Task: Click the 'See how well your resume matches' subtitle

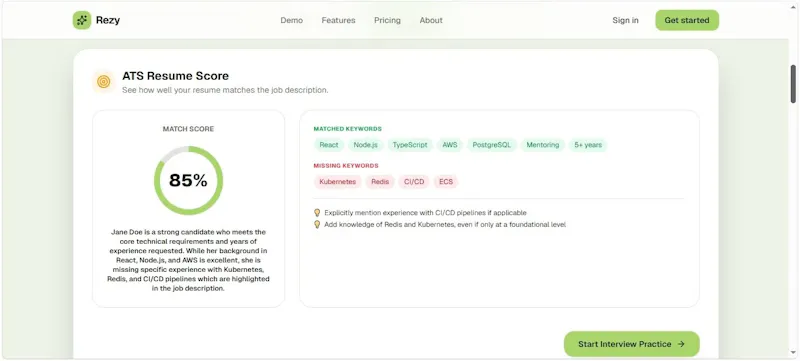Action: (x=225, y=90)
